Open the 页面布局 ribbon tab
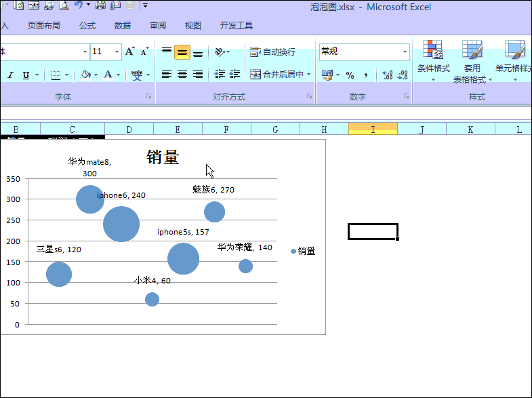532x398 pixels. (44, 26)
